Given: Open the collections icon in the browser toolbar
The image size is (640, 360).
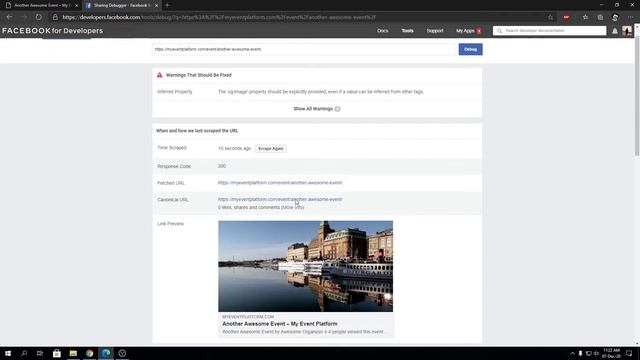Looking at the screenshot, I should coord(600,17).
